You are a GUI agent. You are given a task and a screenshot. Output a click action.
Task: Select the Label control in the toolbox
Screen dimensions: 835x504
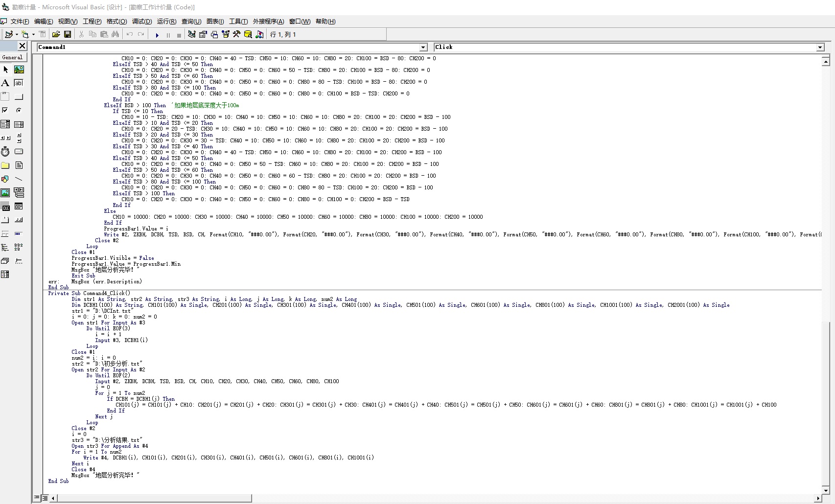pos(5,83)
